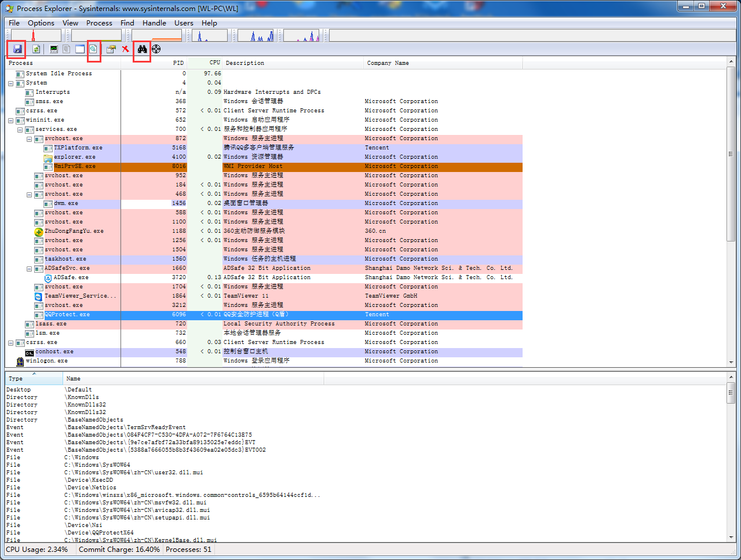The image size is (741, 560).
Task: Click the View Handles/DLLs toolbar icon
Action: 93,49
